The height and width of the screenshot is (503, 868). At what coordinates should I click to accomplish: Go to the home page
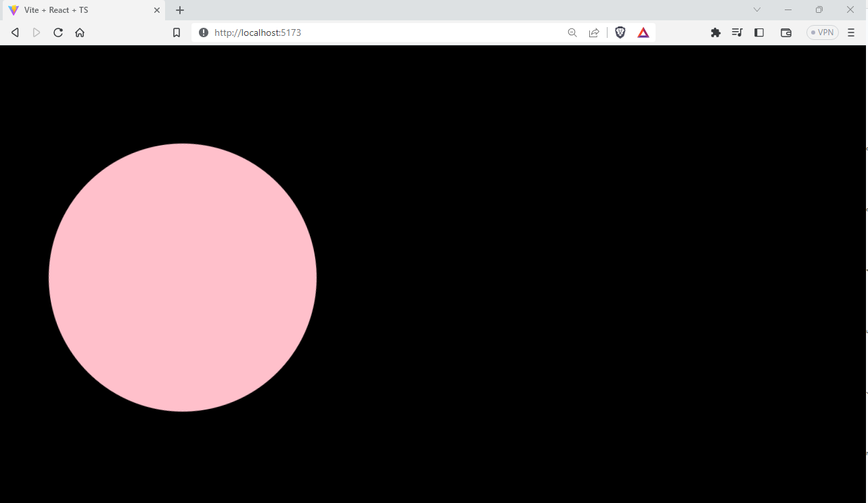[80, 32]
